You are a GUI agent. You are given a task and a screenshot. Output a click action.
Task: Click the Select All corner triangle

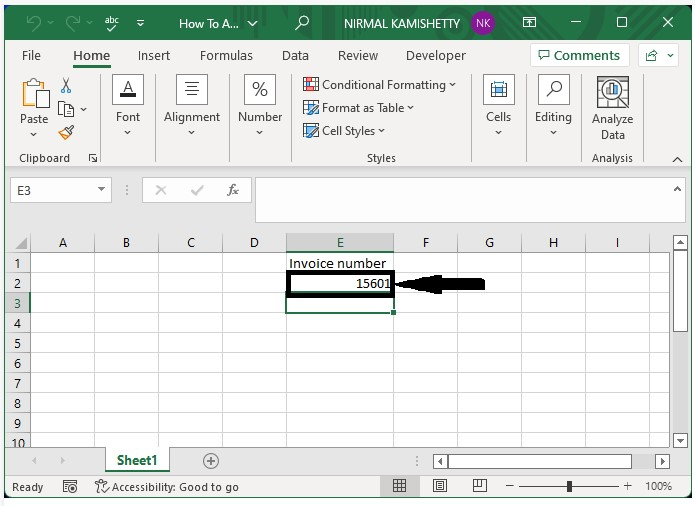(x=20, y=243)
